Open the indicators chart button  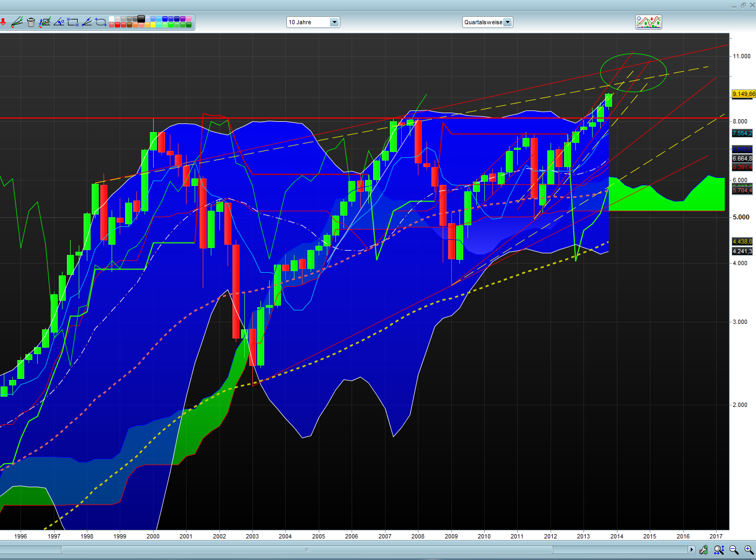click(x=648, y=22)
